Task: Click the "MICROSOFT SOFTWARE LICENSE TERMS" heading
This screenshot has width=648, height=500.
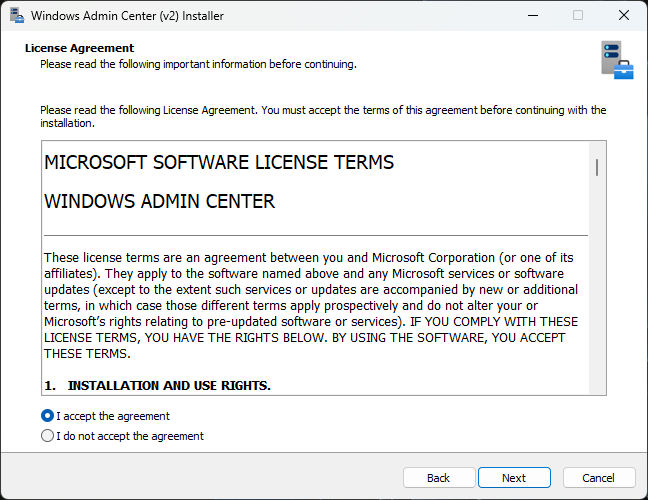Action: click(219, 162)
